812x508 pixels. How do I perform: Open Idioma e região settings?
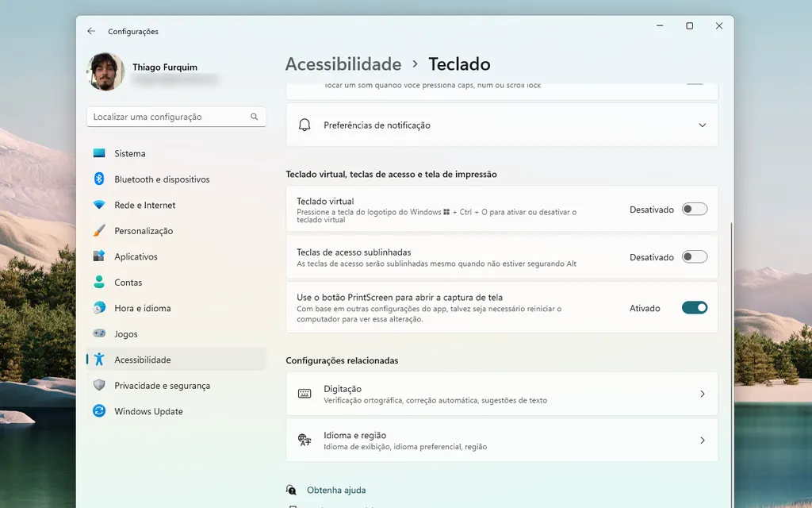[501, 440]
